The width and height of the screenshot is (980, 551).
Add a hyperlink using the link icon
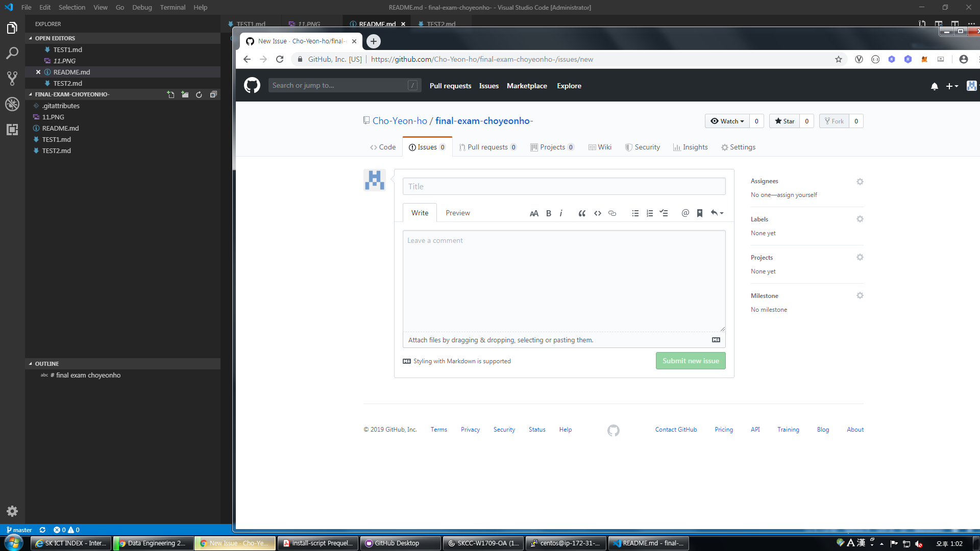click(x=612, y=213)
